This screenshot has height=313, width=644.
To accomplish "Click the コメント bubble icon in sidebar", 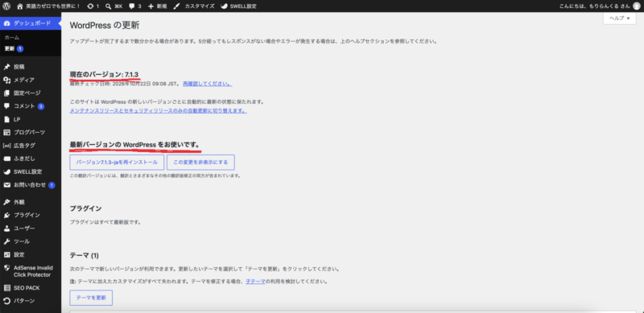I will coord(6,106).
